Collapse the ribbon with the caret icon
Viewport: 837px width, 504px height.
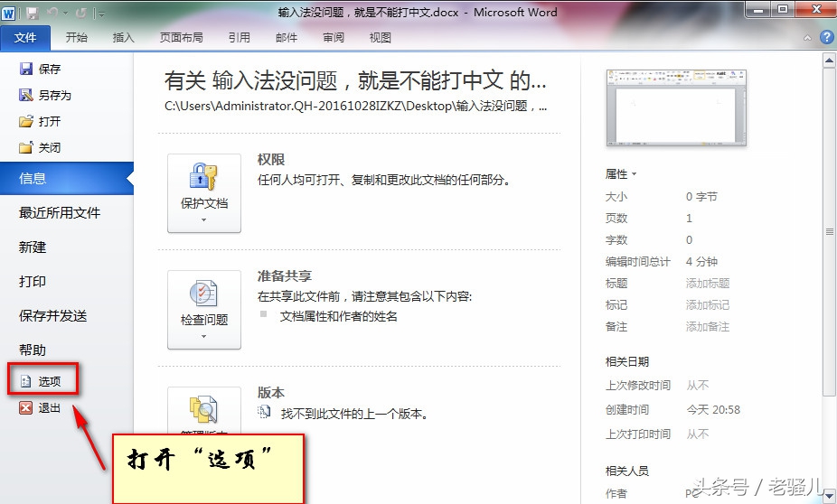tap(807, 38)
